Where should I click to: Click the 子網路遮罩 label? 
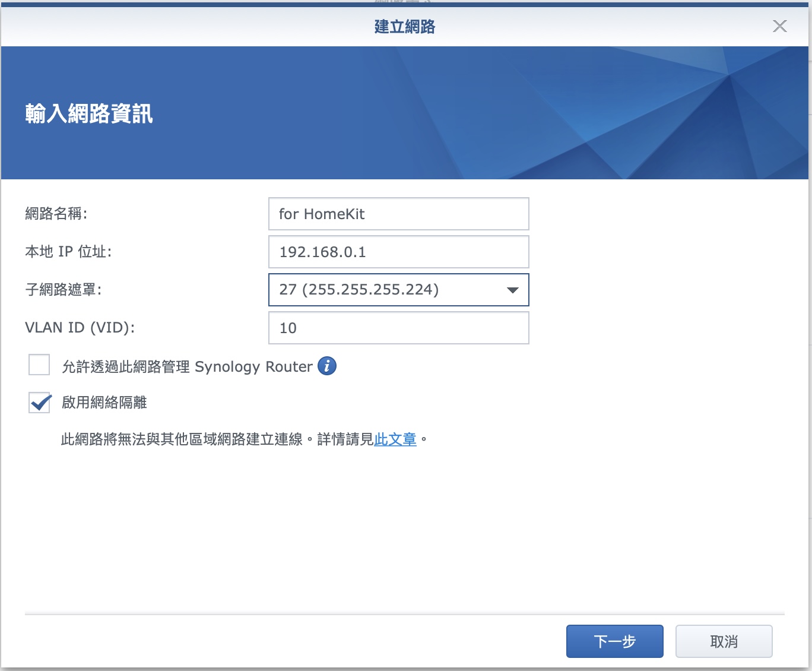click(x=63, y=290)
